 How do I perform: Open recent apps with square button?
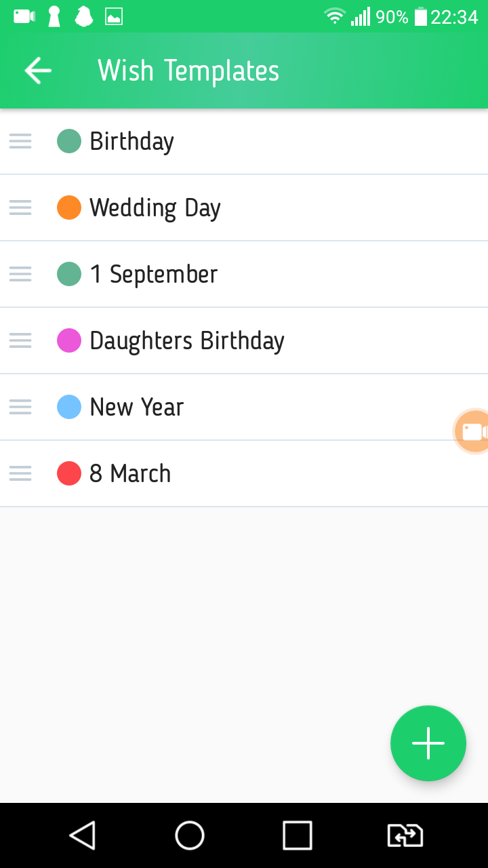(297, 835)
